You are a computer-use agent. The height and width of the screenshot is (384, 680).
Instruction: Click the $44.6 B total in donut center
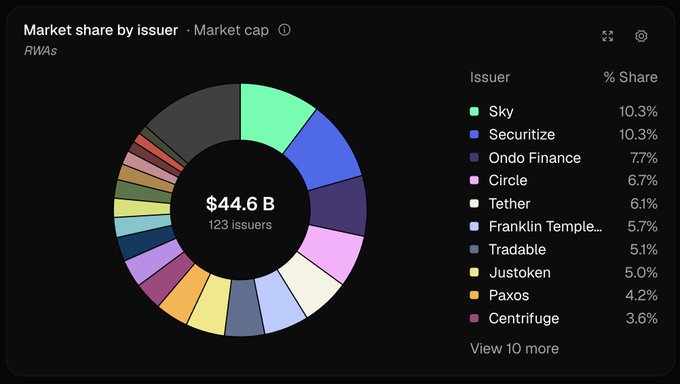(240, 203)
